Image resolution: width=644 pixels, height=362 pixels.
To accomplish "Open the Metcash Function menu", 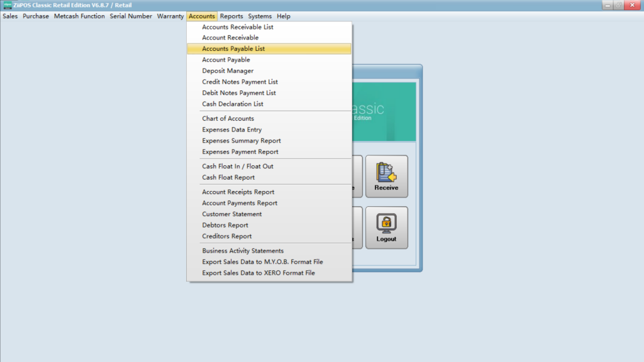I will click(x=79, y=16).
